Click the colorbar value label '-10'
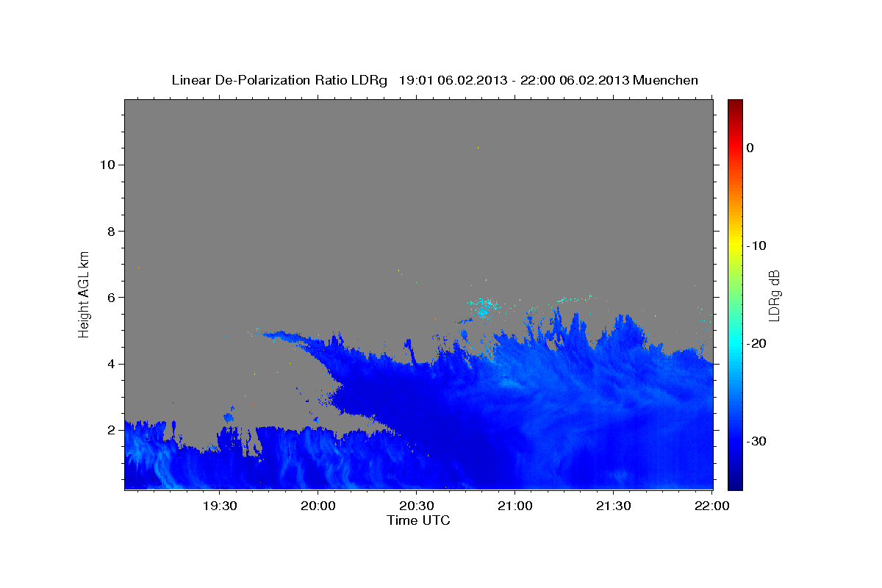Image resolution: width=882 pixels, height=588 pixels. tap(757, 245)
